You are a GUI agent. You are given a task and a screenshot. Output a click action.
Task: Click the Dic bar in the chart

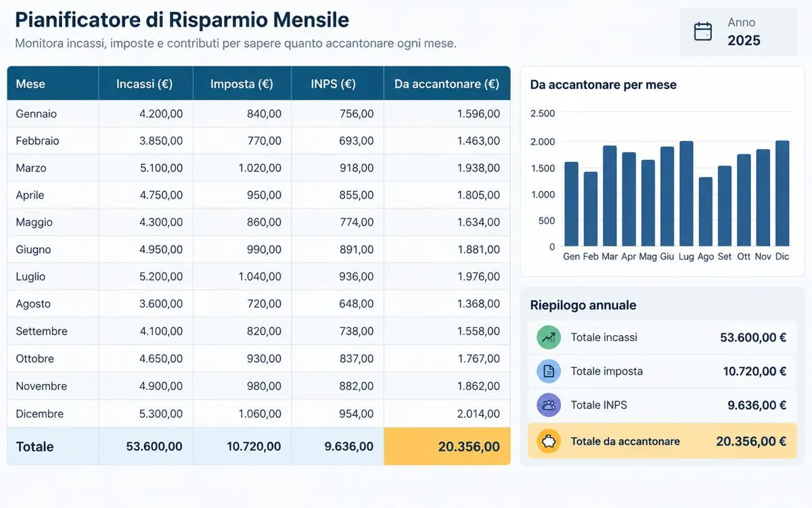(782, 193)
